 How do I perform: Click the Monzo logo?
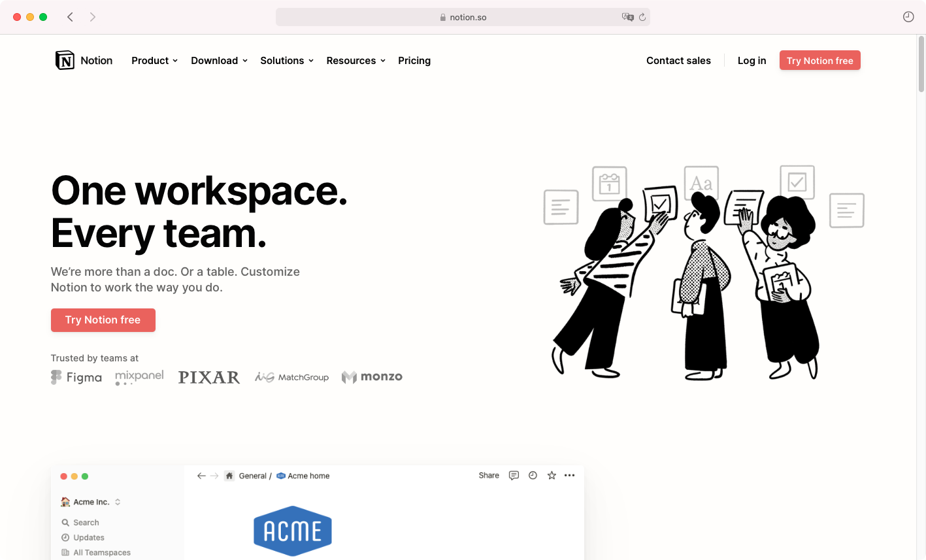[372, 377]
